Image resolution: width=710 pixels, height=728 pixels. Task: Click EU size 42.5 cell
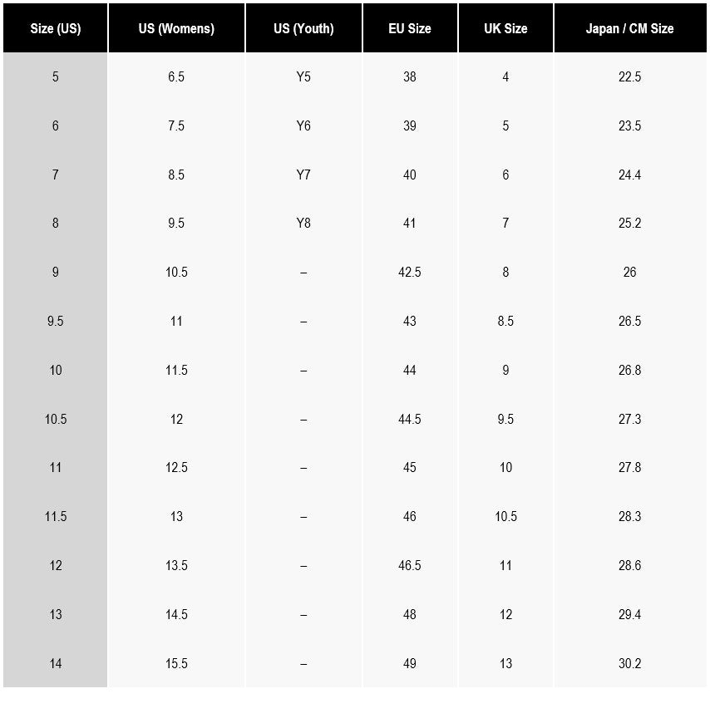pyautogui.click(x=410, y=273)
